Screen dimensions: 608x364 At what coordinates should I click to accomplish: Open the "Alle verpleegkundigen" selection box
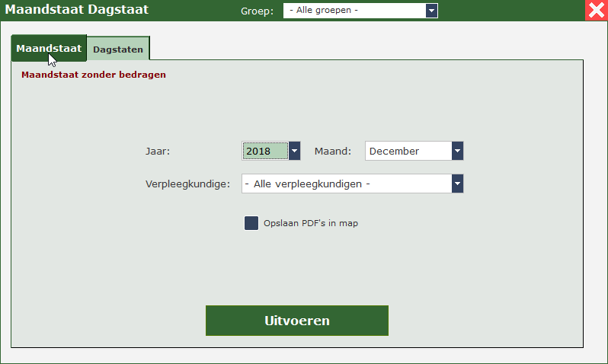(346, 184)
